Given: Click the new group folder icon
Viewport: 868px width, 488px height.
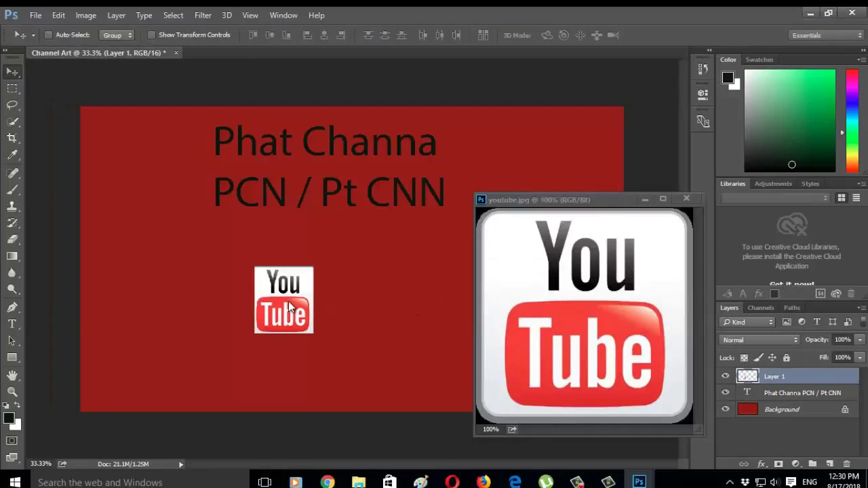Looking at the screenshot, I should 812,464.
